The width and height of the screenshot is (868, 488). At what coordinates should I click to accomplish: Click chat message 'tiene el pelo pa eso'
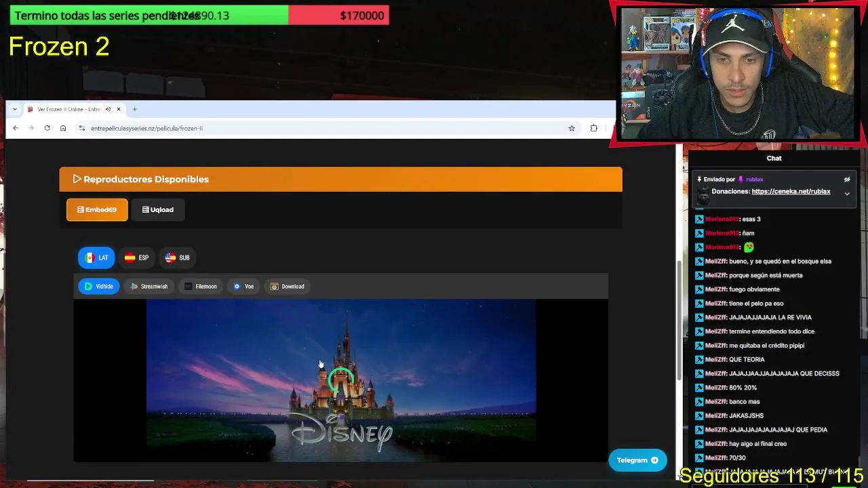click(756, 304)
